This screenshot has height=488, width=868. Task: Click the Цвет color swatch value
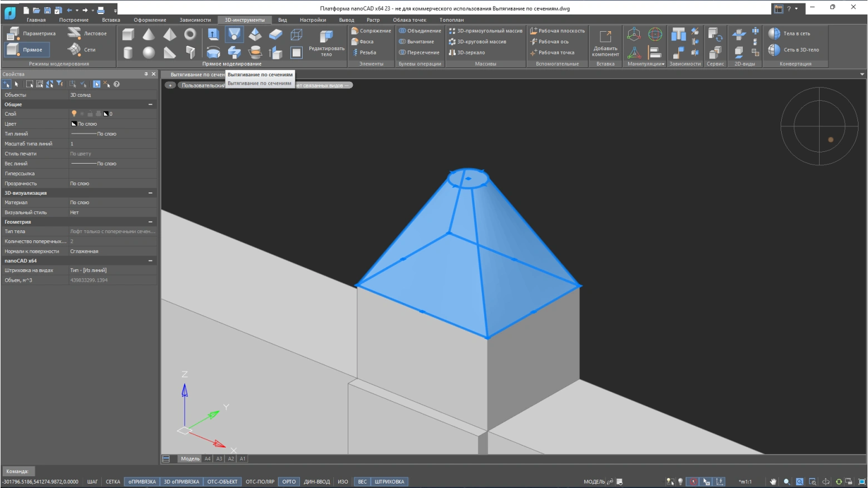point(84,124)
